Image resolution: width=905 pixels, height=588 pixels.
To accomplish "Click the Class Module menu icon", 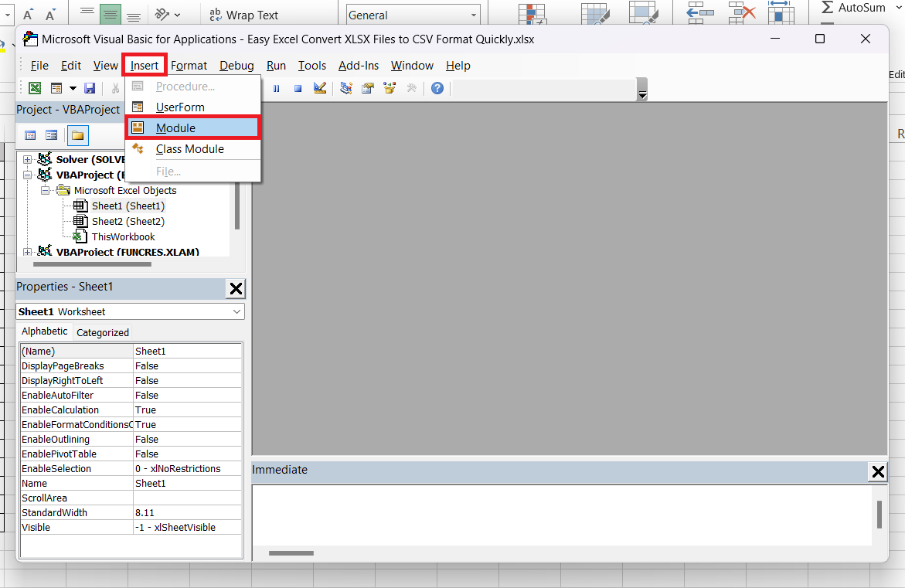I will 138,148.
